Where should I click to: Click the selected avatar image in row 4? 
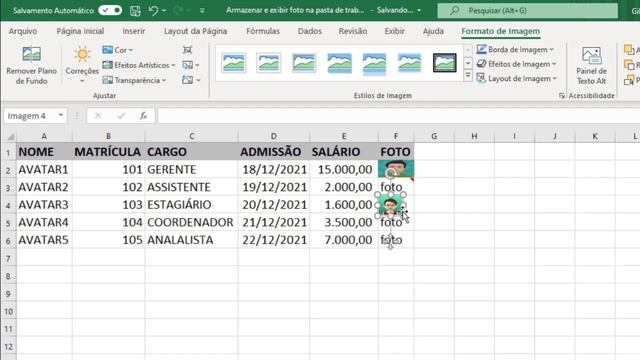(x=390, y=205)
